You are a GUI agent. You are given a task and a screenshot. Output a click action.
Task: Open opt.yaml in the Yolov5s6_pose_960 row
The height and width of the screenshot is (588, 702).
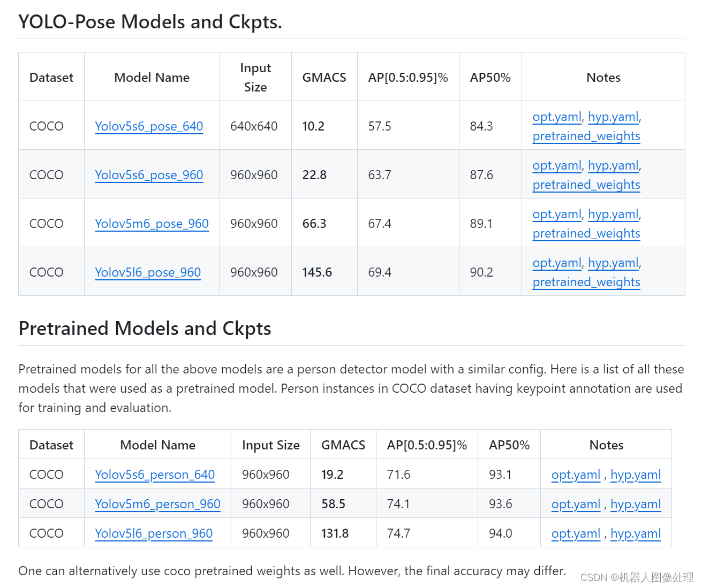[557, 165]
